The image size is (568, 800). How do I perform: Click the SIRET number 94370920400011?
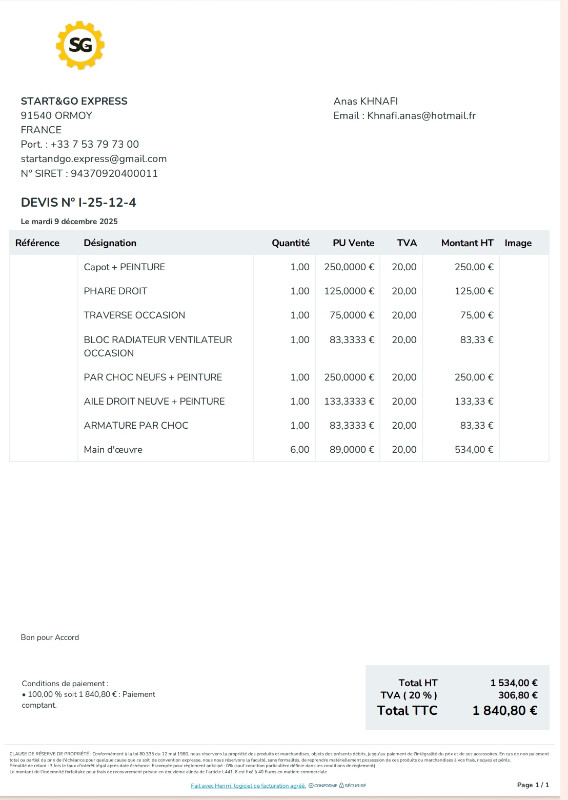coord(114,173)
